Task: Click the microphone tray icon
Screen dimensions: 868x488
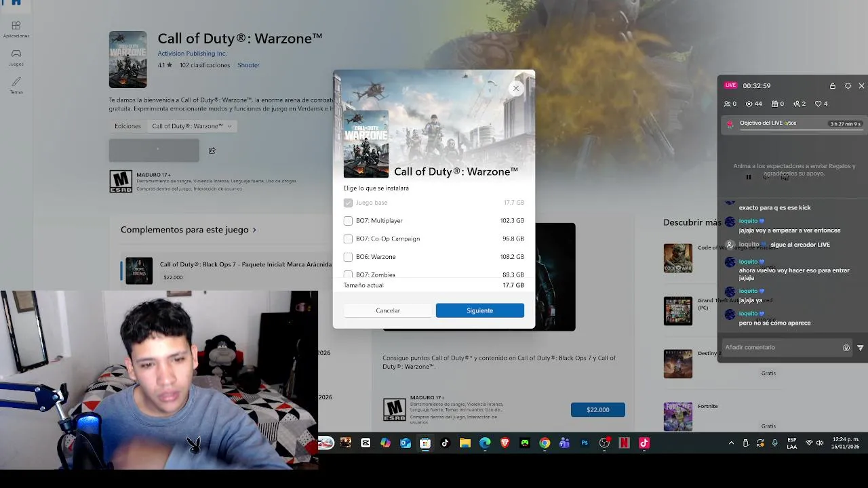Action: coord(775,443)
